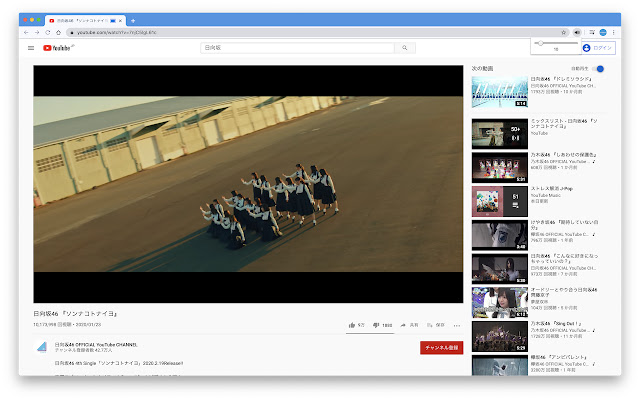
Task: Click the browser address bar URL
Action: pos(116,32)
